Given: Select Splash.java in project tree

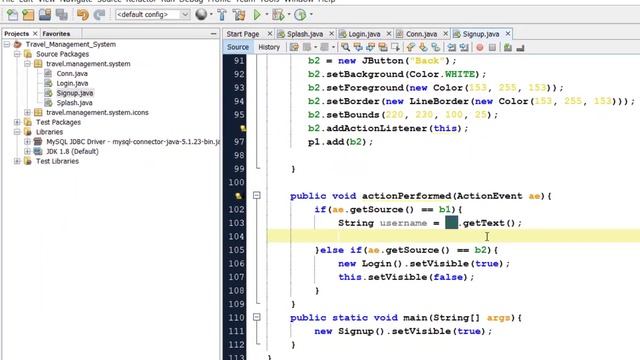Looking at the screenshot, I should [x=74, y=103].
